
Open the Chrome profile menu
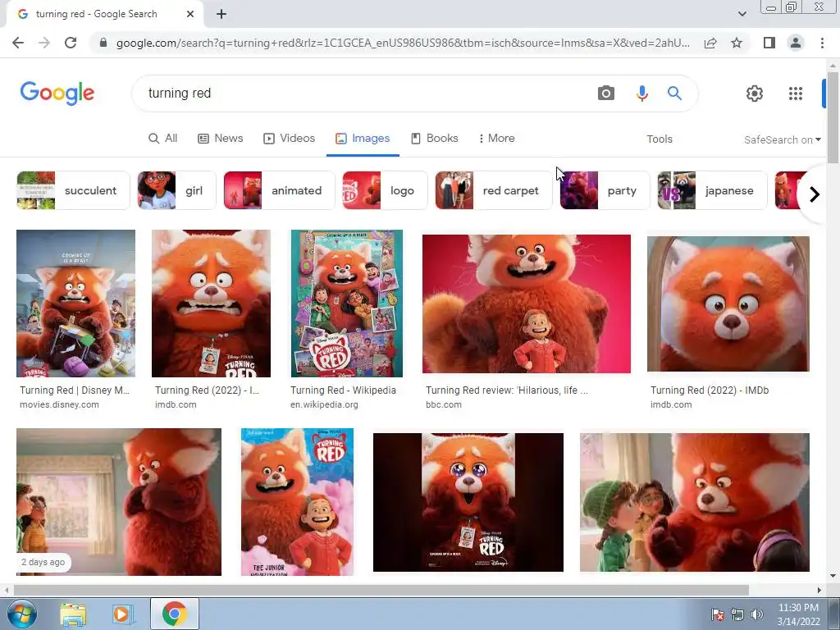[x=796, y=43]
